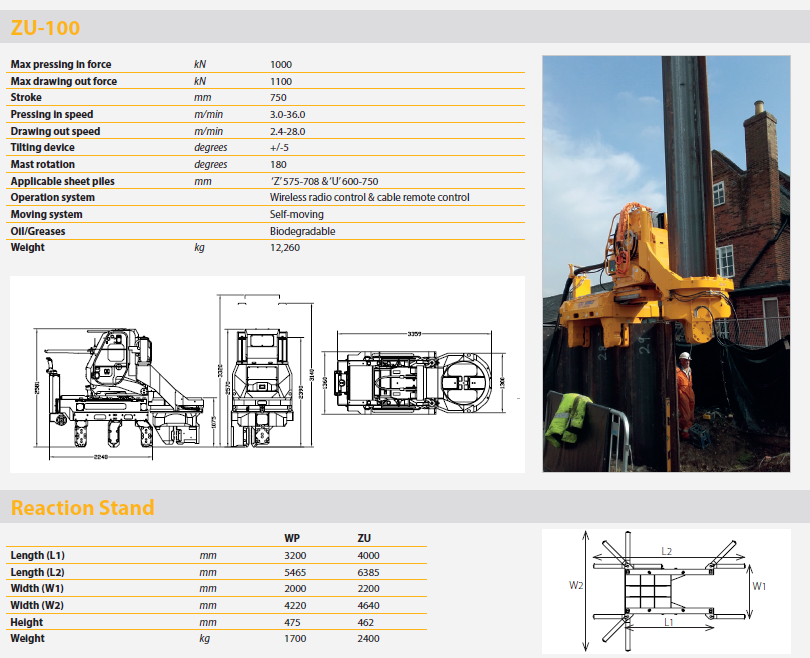Viewport: 810px width, 658px height.
Task: Click the WP Width W2 value 4220
Action: (x=295, y=606)
